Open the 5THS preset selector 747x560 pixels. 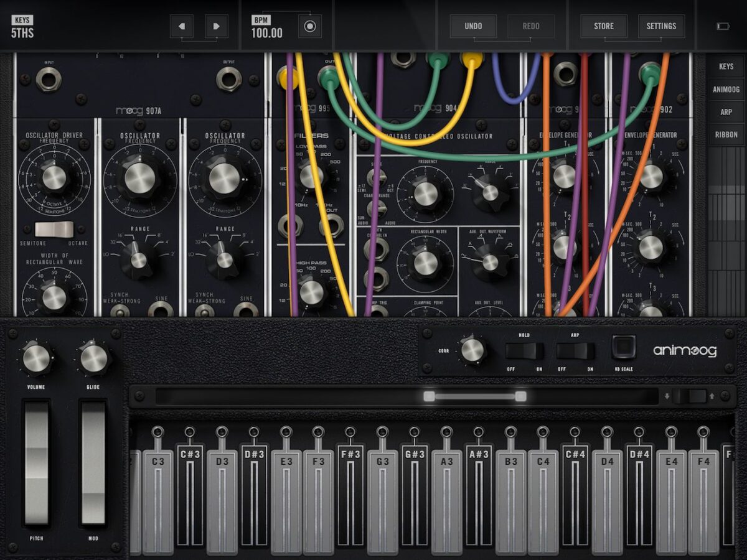(x=22, y=27)
